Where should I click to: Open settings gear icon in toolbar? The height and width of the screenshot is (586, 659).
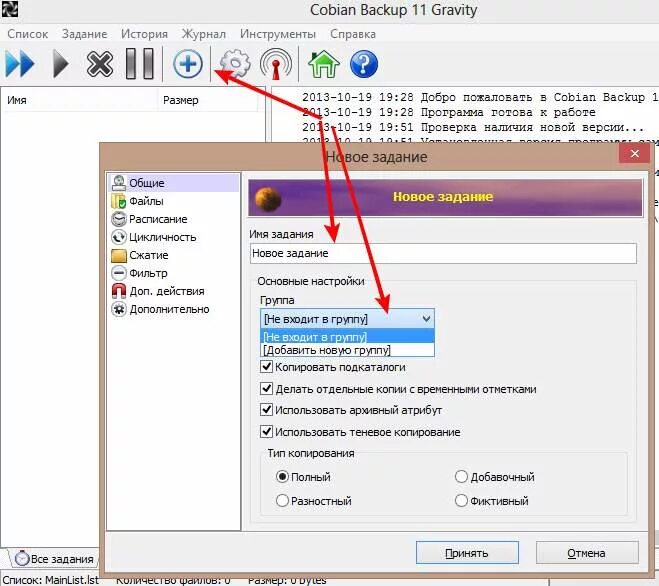click(x=235, y=63)
